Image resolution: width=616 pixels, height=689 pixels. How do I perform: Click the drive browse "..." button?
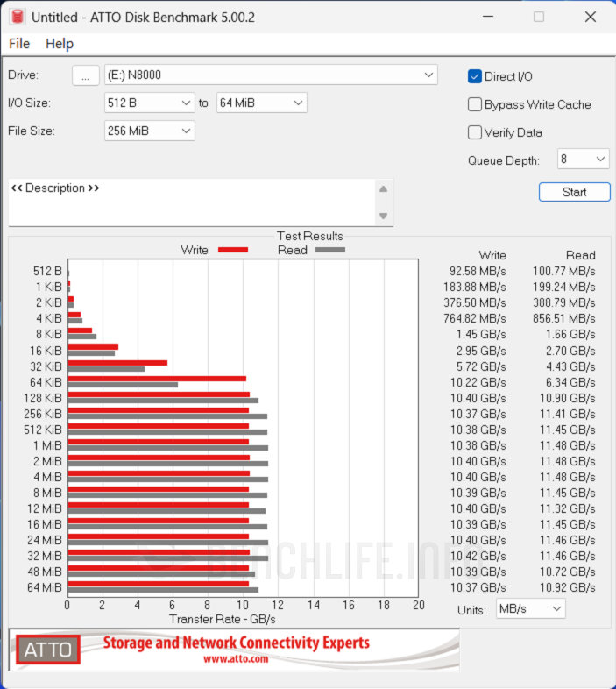85,75
